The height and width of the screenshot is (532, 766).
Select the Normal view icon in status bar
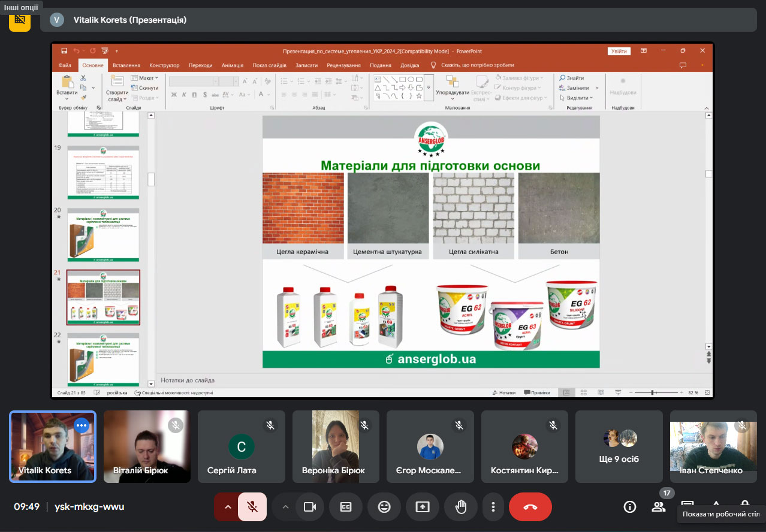566,392
